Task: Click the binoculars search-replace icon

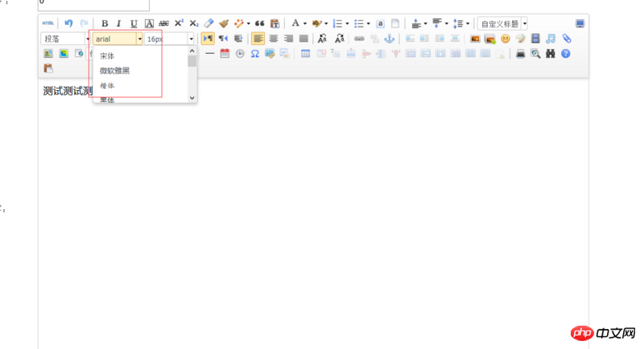Action: click(551, 54)
